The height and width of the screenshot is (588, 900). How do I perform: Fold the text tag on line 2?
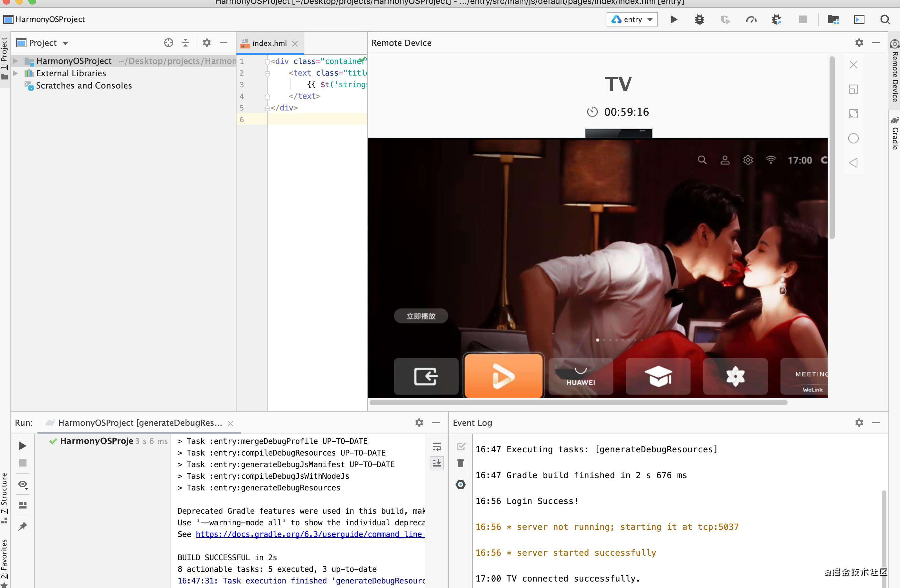(x=267, y=73)
